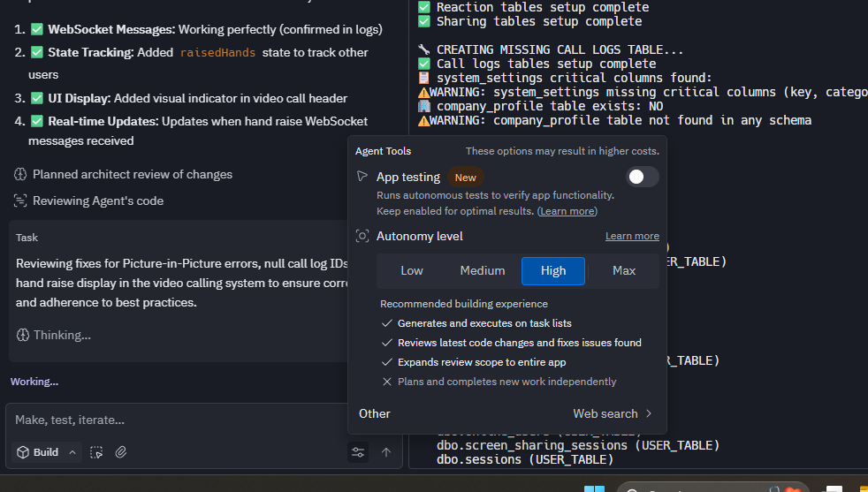This screenshot has height=492, width=868.
Task: Open the Reviewing Agent's code step
Action: coord(97,201)
